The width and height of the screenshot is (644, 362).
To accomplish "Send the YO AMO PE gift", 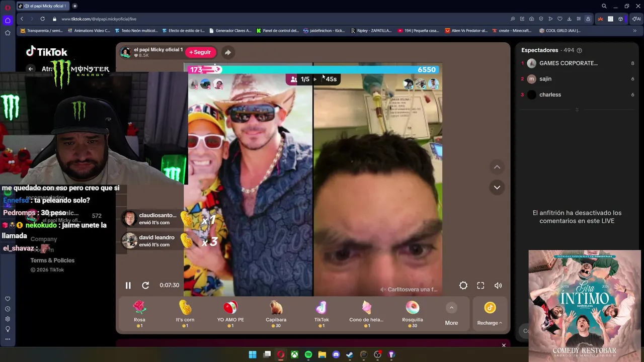I will pos(230,314).
